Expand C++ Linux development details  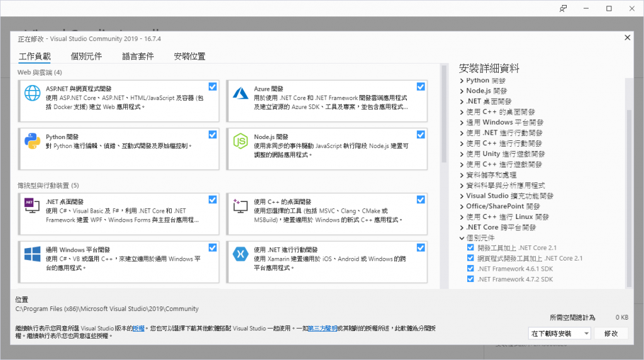[462, 217]
